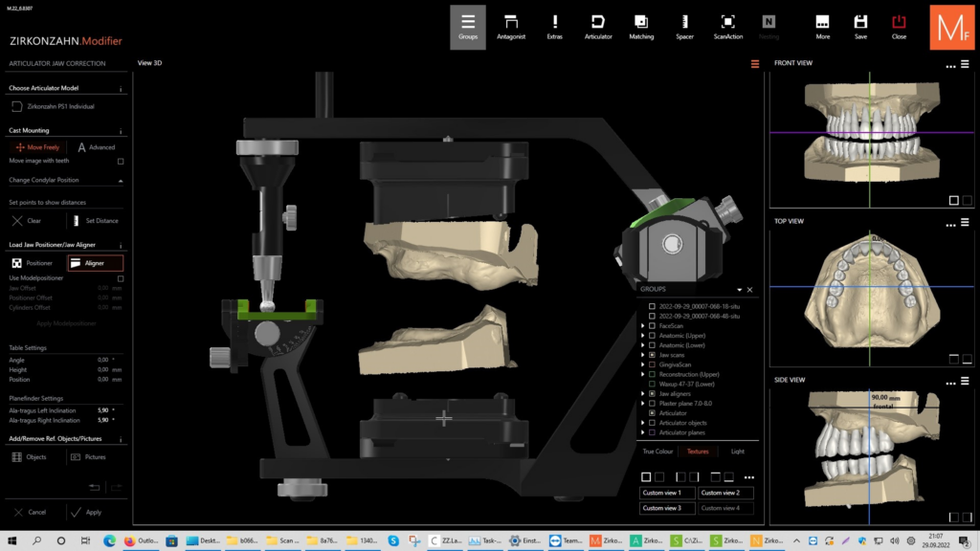Open the reference Objects button
This screenshot has width=980, height=551.
(30, 457)
